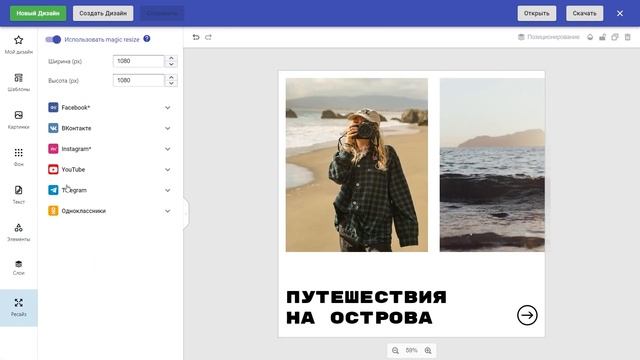Click the width input field

[x=138, y=61]
